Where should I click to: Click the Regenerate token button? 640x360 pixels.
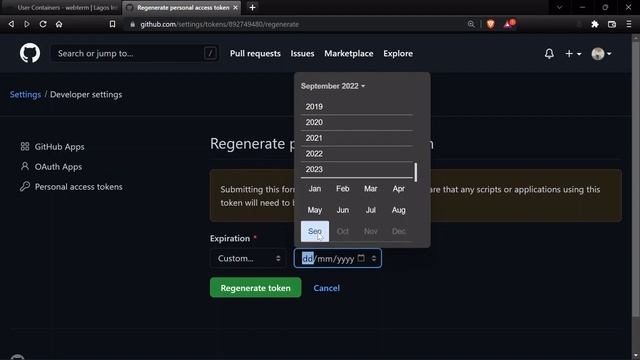[x=256, y=288]
